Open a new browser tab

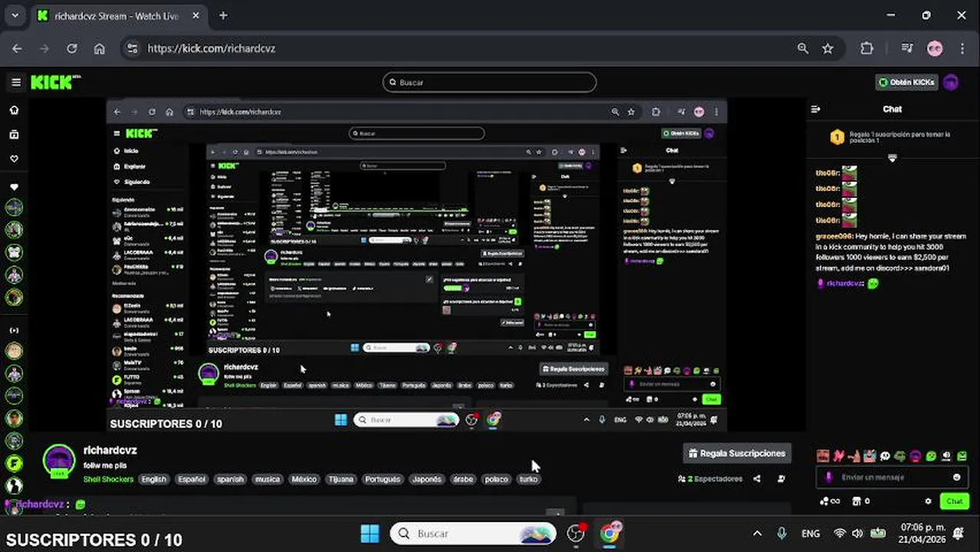tap(223, 15)
